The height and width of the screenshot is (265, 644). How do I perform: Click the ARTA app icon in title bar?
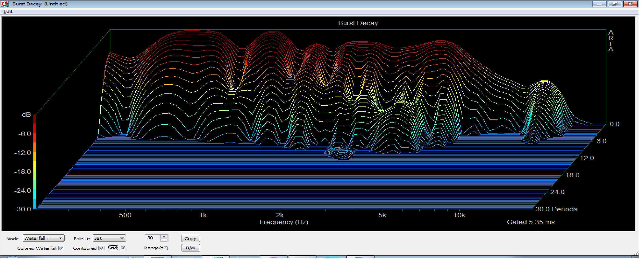5,4
